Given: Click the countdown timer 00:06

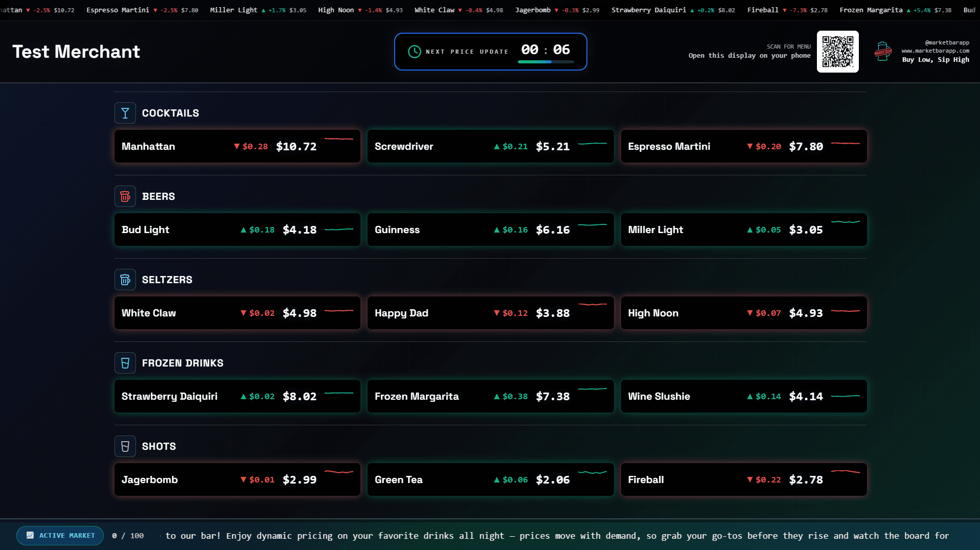Looking at the screenshot, I should point(545,50).
